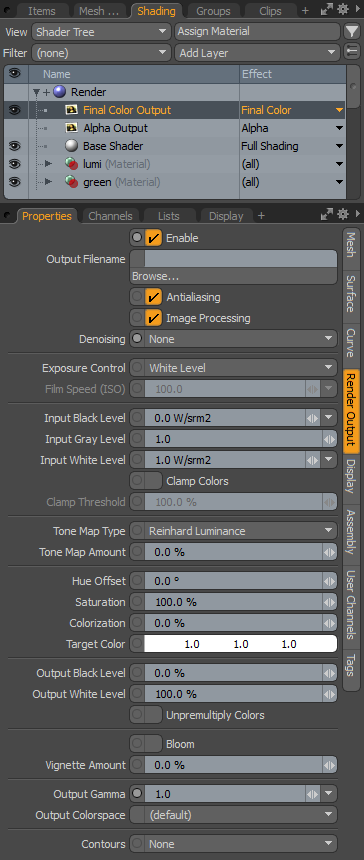
Task: Hide the lumi material layer
Action: 15,164
